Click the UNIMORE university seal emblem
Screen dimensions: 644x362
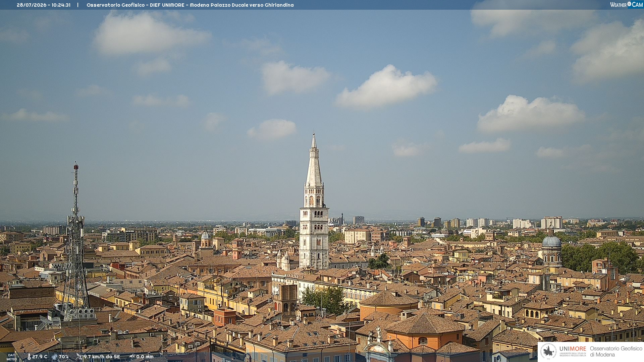pyautogui.click(x=548, y=351)
